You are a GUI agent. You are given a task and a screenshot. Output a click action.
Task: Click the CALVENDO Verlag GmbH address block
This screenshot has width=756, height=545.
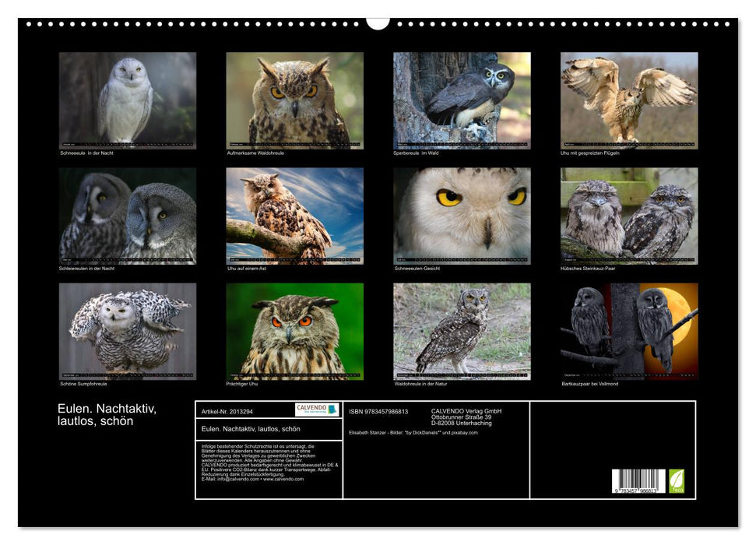(466, 417)
